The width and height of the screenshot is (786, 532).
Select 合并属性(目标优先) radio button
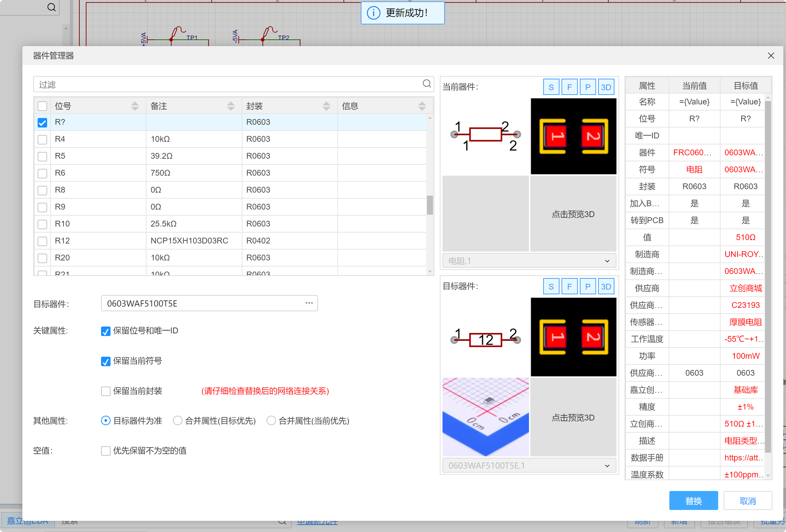click(178, 421)
